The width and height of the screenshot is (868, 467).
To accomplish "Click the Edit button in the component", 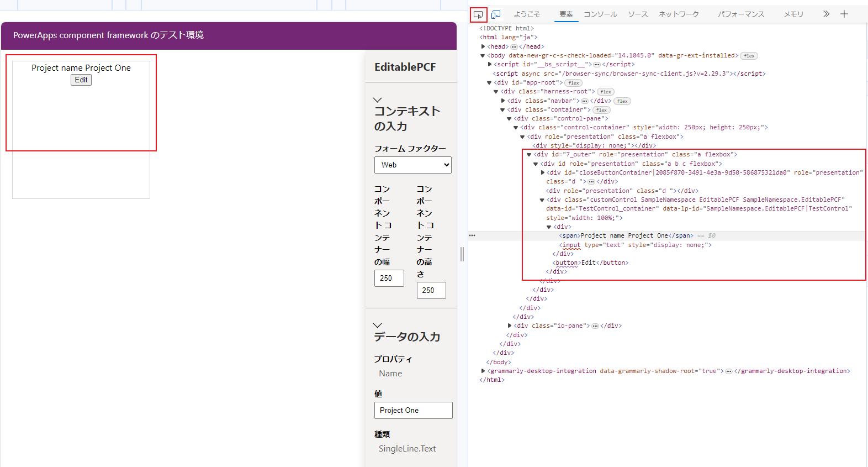I will (81, 80).
